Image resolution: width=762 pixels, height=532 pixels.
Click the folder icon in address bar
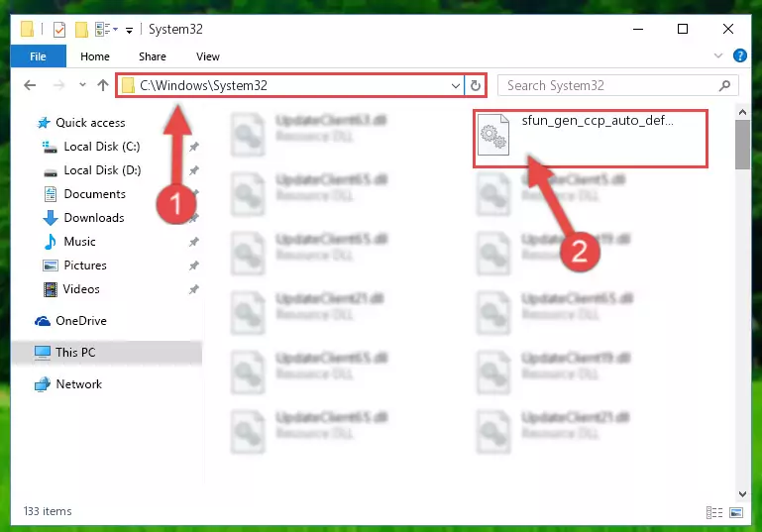pyautogui.click(x=128, y=86)
